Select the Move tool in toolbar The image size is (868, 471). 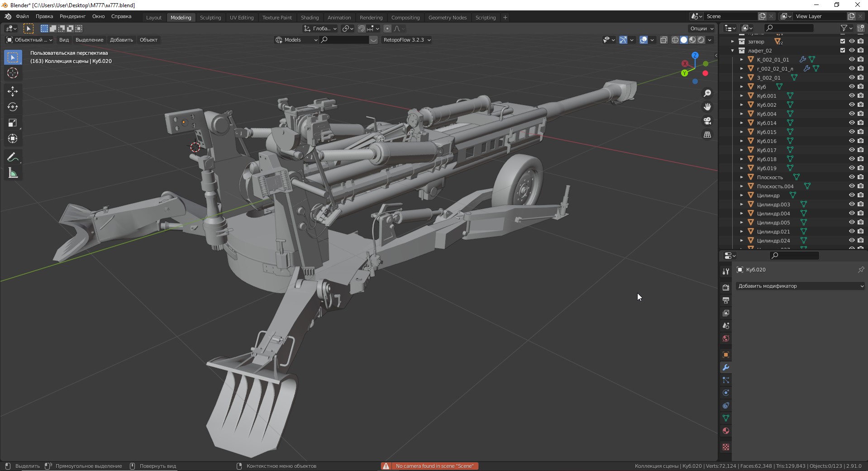click(13, 91)
